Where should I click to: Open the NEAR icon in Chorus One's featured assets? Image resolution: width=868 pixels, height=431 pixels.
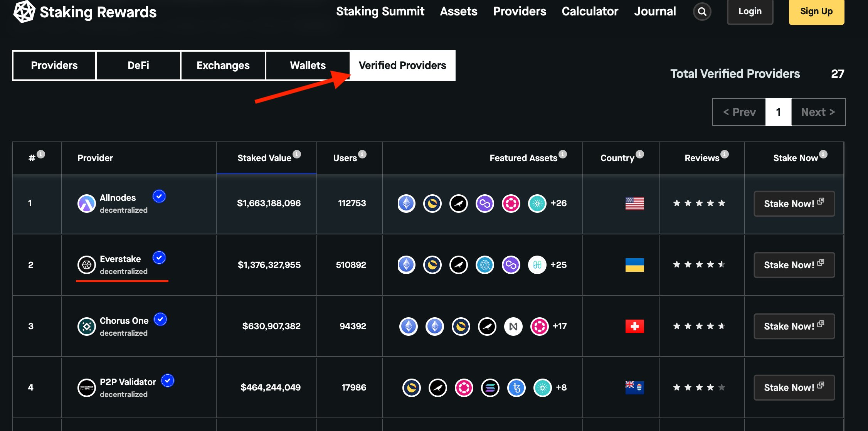513,326
